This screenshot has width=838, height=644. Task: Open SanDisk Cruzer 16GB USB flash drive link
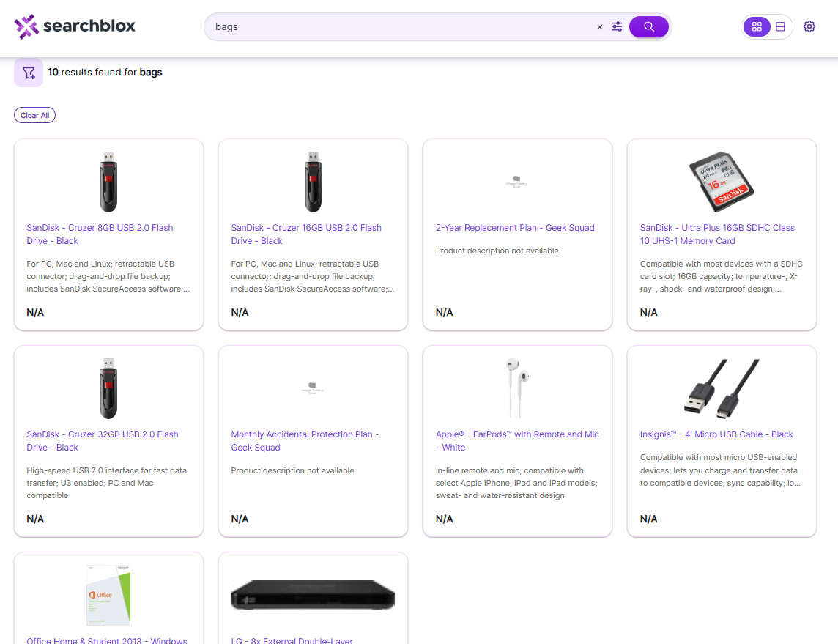(x=306, y=234)
